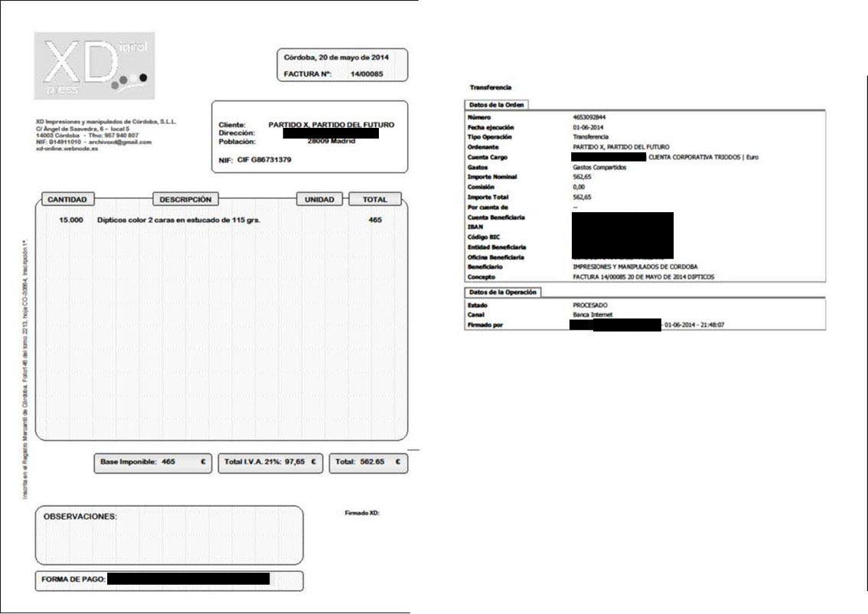Click the 'Total: 562.65' box
Image resolution: width=868 pixels, height=614 pixels.
click(369, 463)
